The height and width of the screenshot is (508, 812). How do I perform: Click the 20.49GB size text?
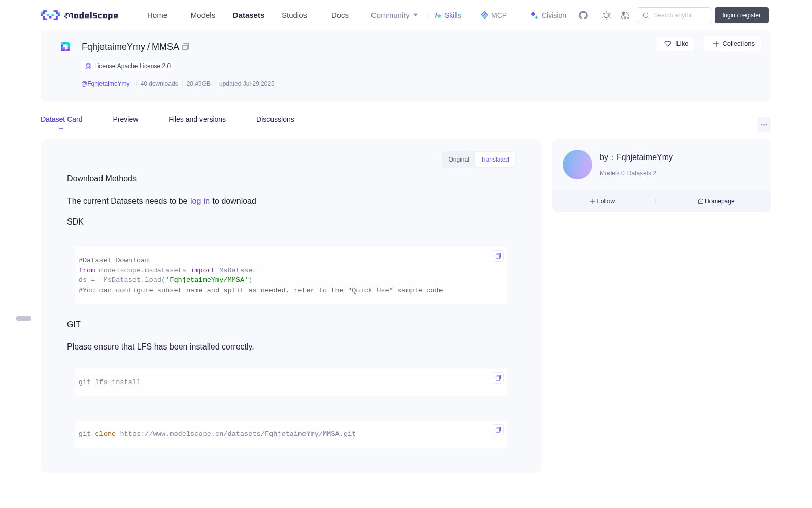tap(198, 84)
